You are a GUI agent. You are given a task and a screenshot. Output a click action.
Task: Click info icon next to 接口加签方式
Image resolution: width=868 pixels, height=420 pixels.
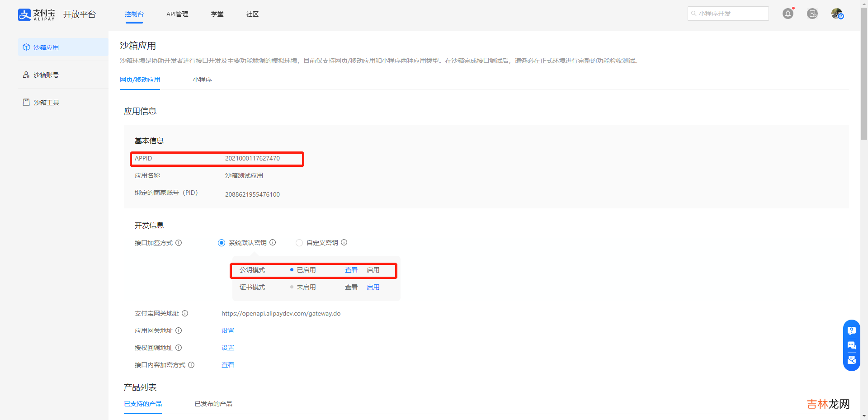[x=179, y=243]
